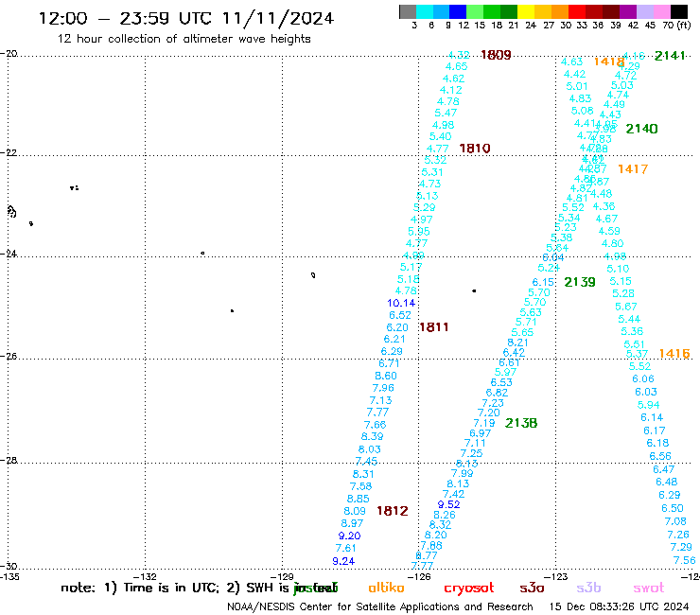Click the s3a pass label 1809
700x615 pixels.
[496, 55]
